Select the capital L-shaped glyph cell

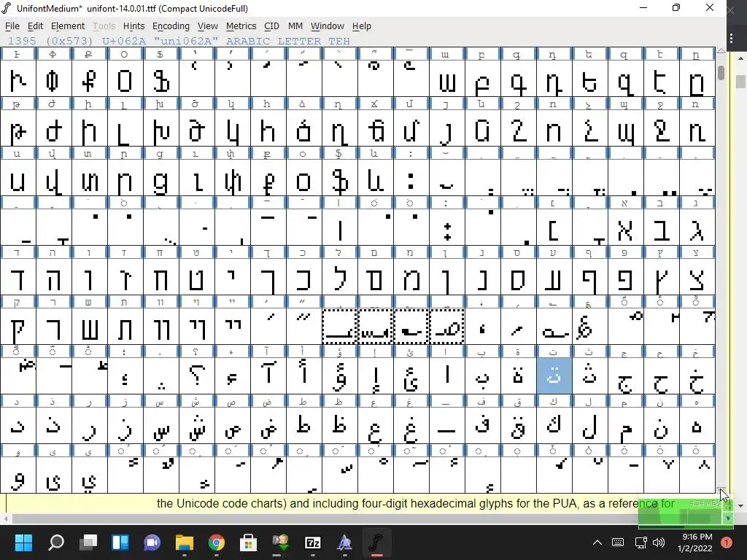tap(125, 128)
